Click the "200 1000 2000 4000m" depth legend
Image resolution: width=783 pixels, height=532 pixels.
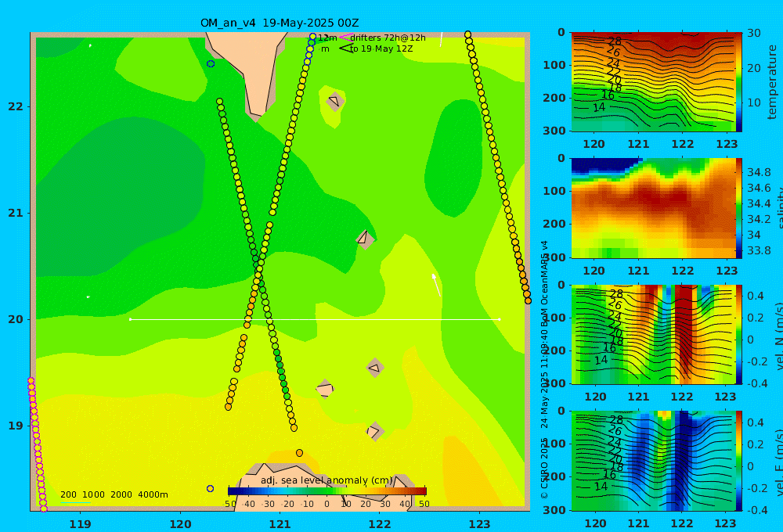click(x=114, y=494)
